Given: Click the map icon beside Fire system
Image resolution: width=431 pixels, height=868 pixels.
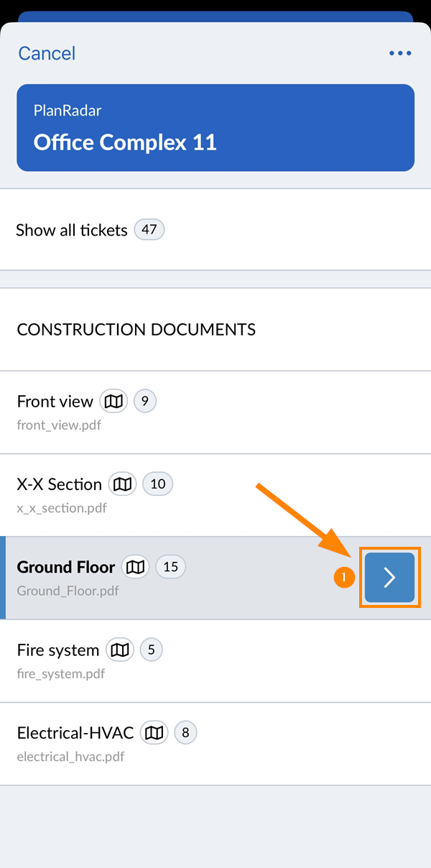Looking at the screenshot, I should pos(120,650).
